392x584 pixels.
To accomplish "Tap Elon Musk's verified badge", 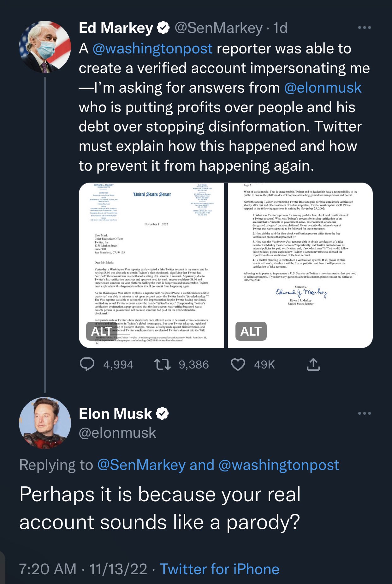I will [162, 413].
